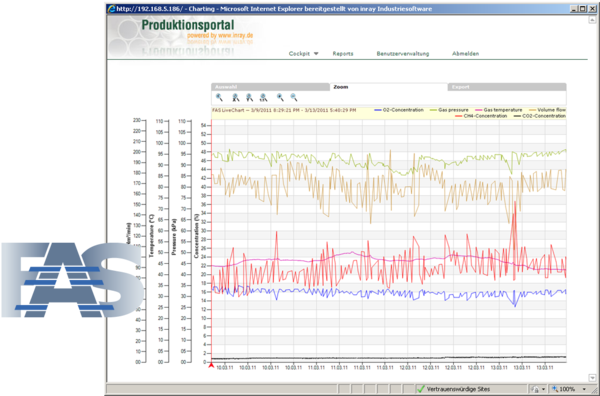This screenshot has height=396, width=600.
Task: Click the scroll down arrow of page scrollbar
Action: [x=592, y=378]
